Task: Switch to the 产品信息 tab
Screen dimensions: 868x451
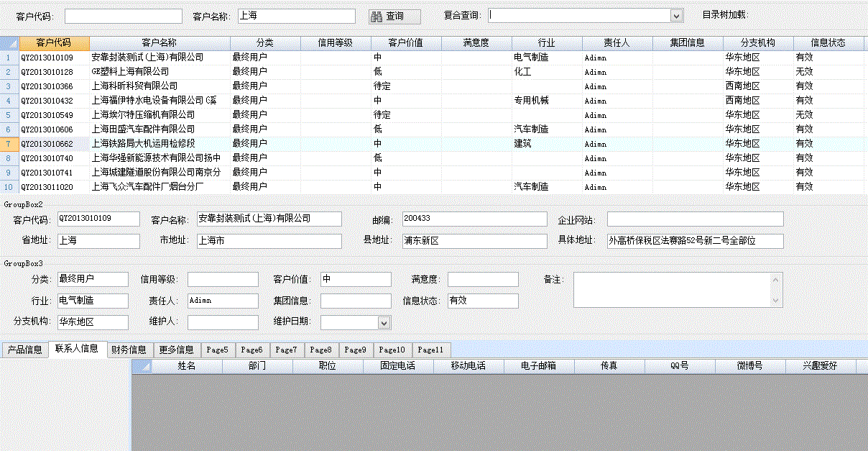Action: [x=24, y=350]
